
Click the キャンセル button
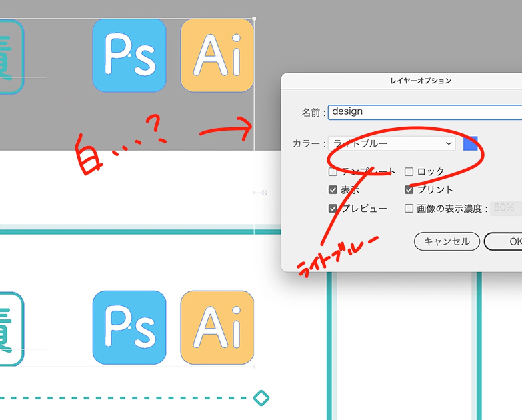447,241
